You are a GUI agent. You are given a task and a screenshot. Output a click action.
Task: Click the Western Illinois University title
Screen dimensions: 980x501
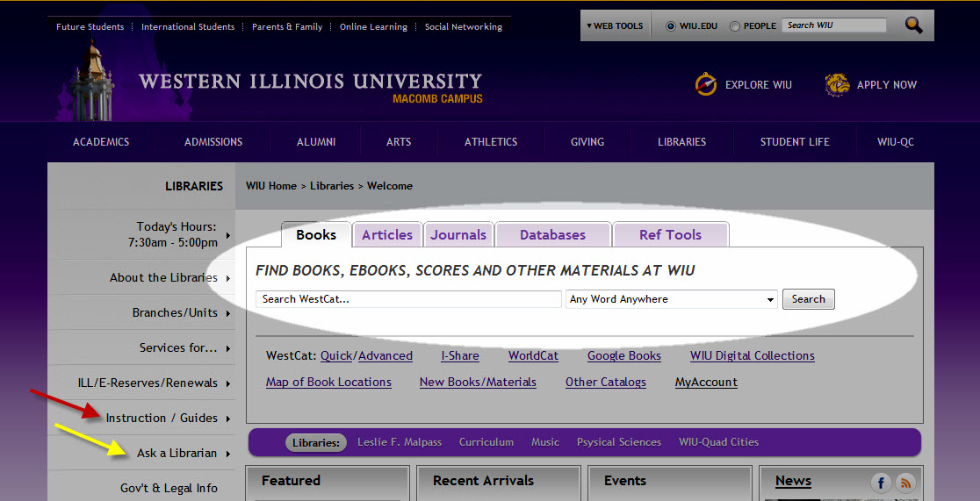pyautogui.click(x=310, y=82)
